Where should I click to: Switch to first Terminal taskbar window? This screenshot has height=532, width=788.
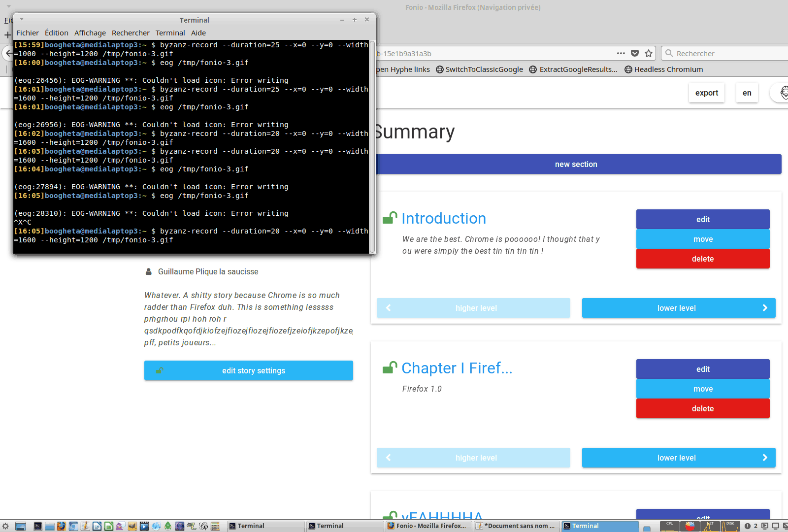266,526
